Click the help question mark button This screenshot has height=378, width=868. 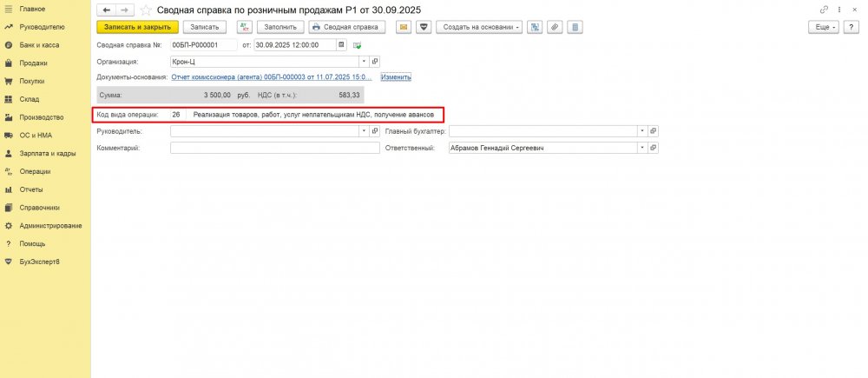click(852, 27)
